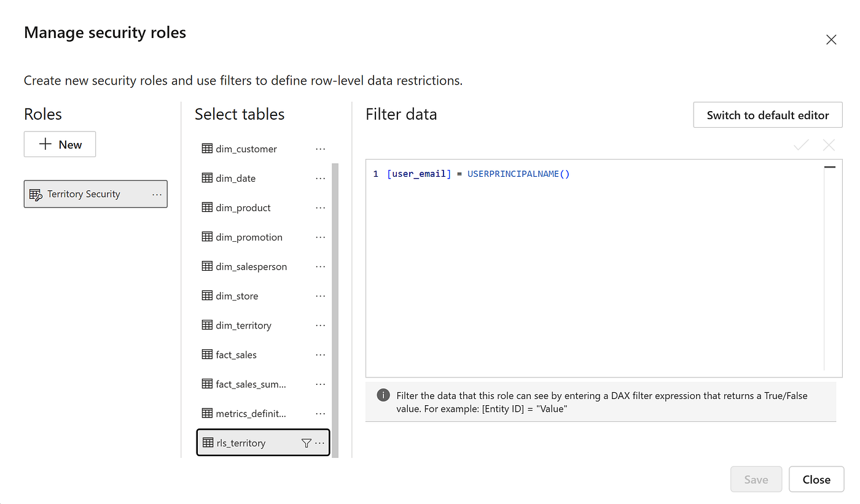Open more options for Territory Security role

157,194
